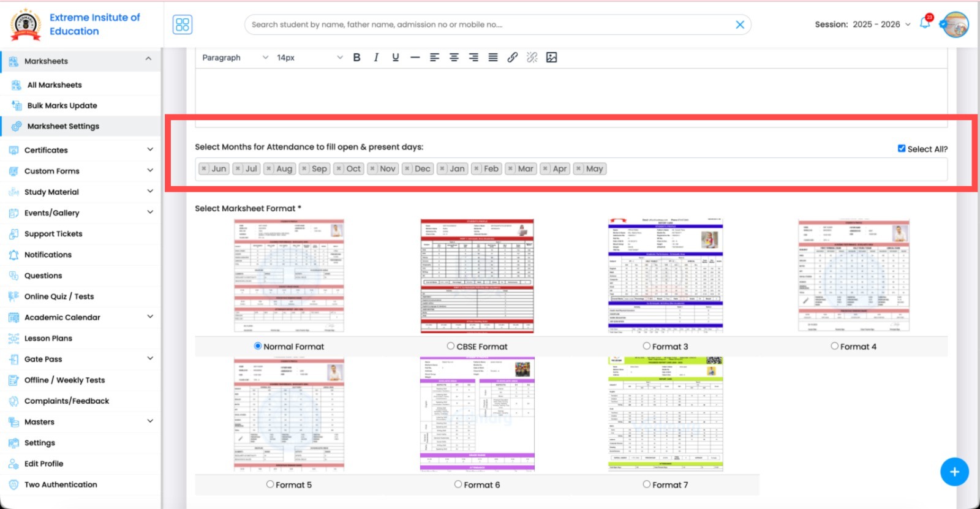Screen dimensions: 980x509
Task: Expand the Events/Gallery sidebar section
Action: click(150, 212)
